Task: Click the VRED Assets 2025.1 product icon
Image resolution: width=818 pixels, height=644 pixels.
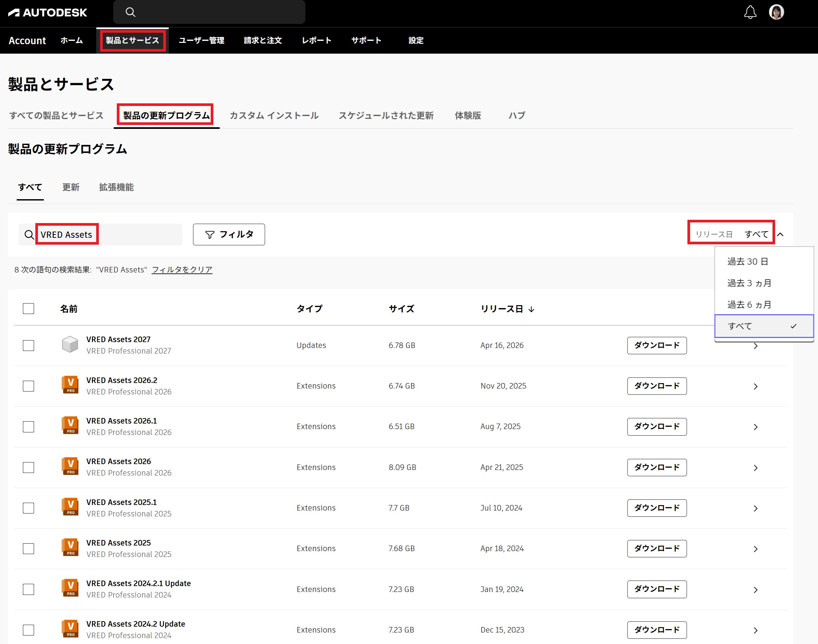Action: pyautogui.click(x=70, y=507)
